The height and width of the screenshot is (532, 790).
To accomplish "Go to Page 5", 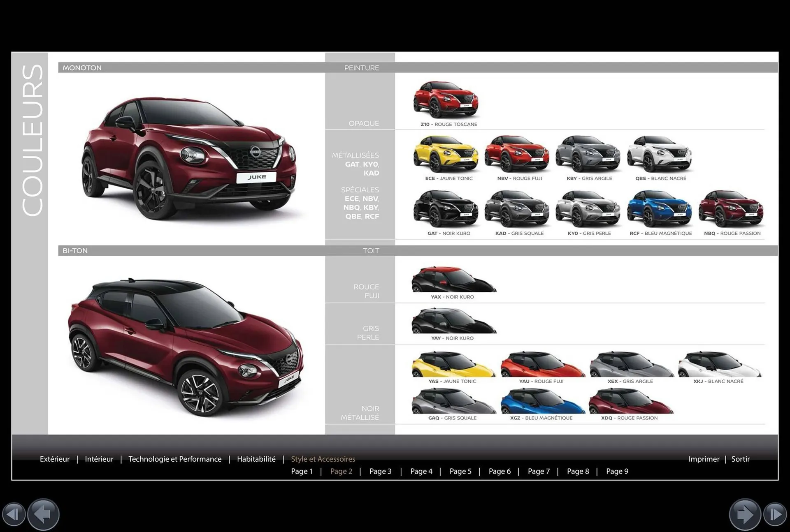I will pyautogui.click(x=460, y=472).
